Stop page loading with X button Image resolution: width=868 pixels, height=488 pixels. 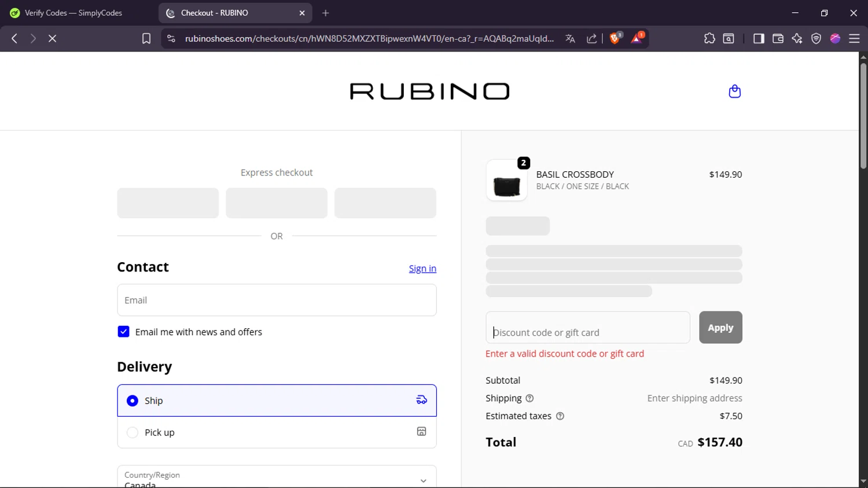pyautogui.click(x=52, y=38)
